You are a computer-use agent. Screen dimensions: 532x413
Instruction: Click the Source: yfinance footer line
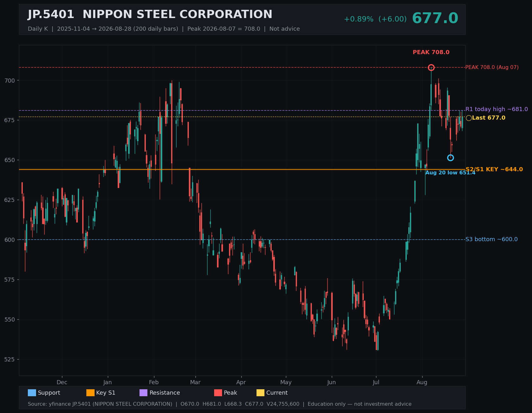220,404
